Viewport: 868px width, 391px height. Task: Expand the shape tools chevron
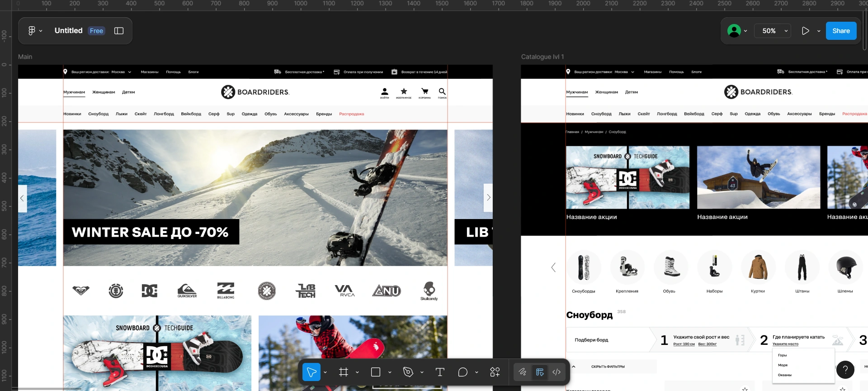point(390,372)
